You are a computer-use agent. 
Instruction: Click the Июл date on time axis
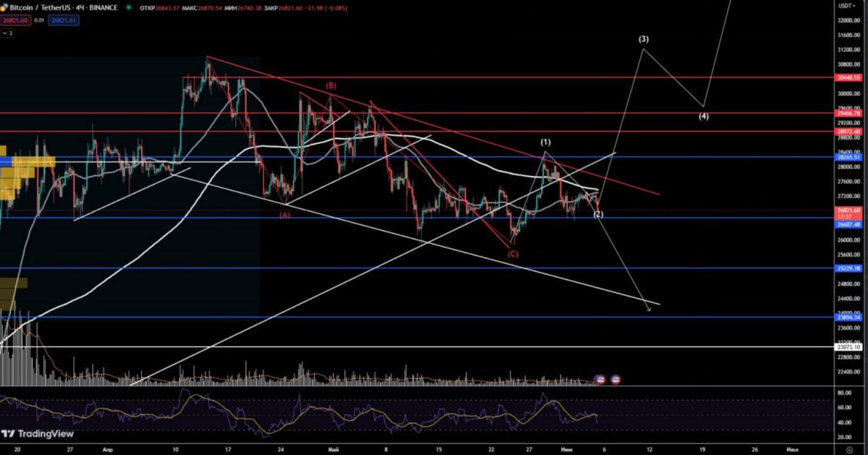click(791, 448)
